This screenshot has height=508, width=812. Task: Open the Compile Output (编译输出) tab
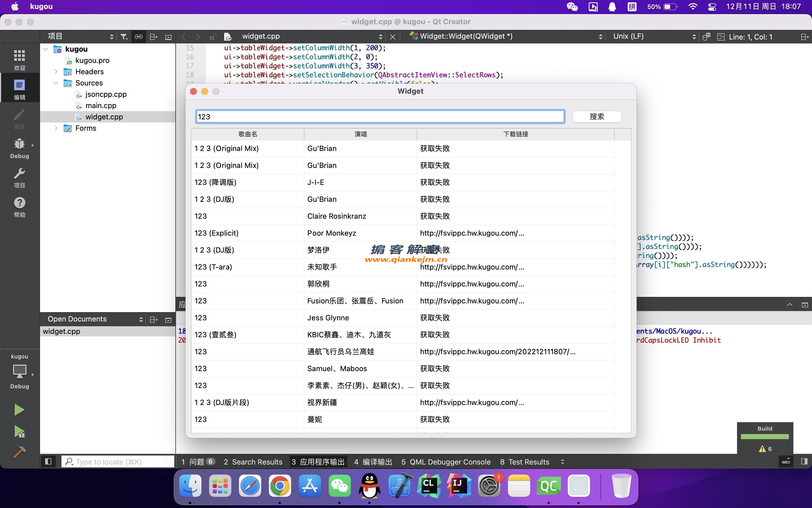pos(373,462)
